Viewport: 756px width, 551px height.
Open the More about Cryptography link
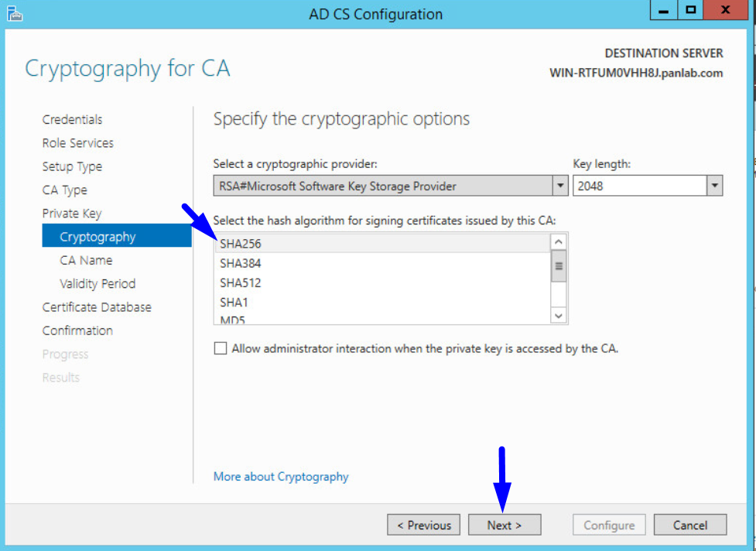(x=281, y=477)
